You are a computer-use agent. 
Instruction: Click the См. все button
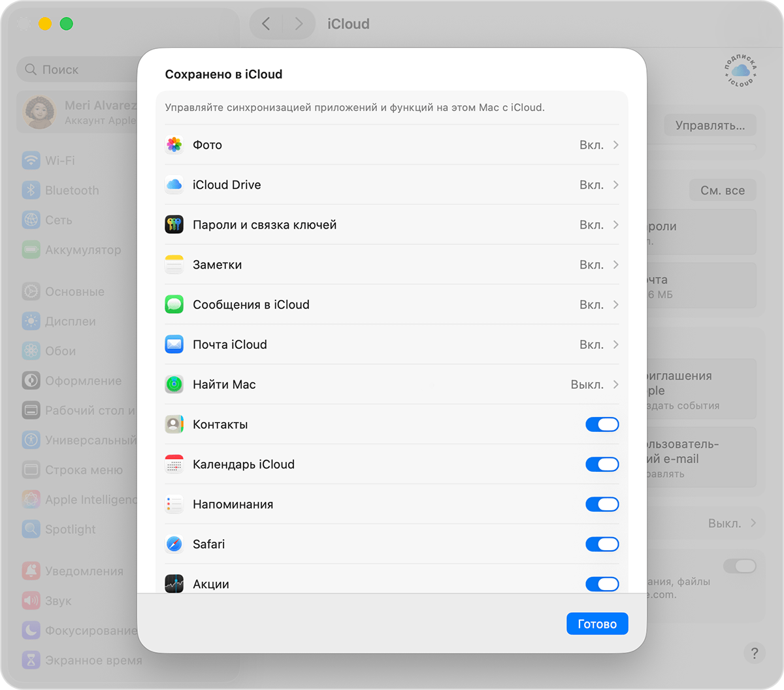coord(723,190)
